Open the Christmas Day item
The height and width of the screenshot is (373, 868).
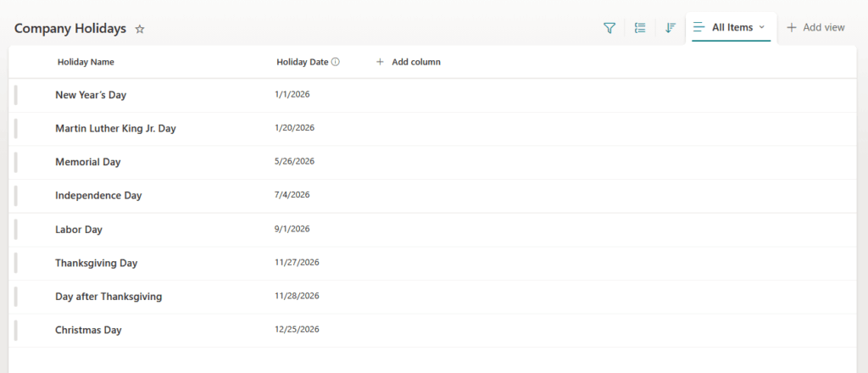pyautogui.click(x=88, y=331)
